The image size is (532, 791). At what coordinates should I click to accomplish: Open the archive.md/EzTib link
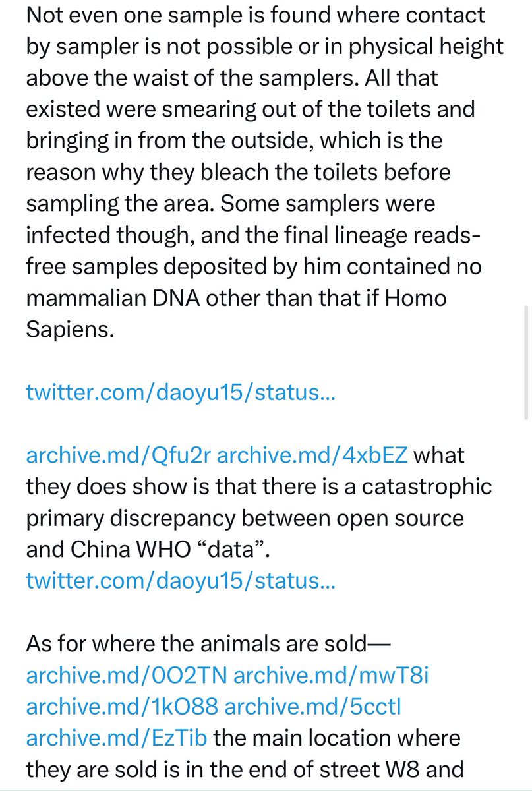pyautogui.click(x=117, y=738)
